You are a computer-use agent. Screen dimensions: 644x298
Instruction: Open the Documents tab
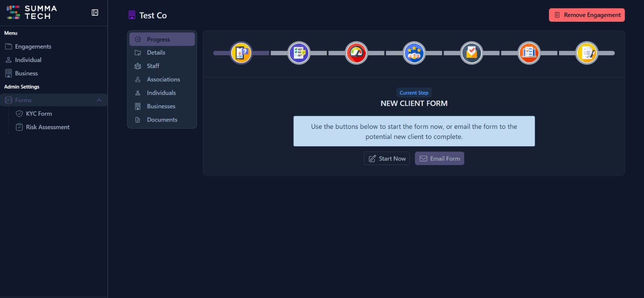point(162,120)
